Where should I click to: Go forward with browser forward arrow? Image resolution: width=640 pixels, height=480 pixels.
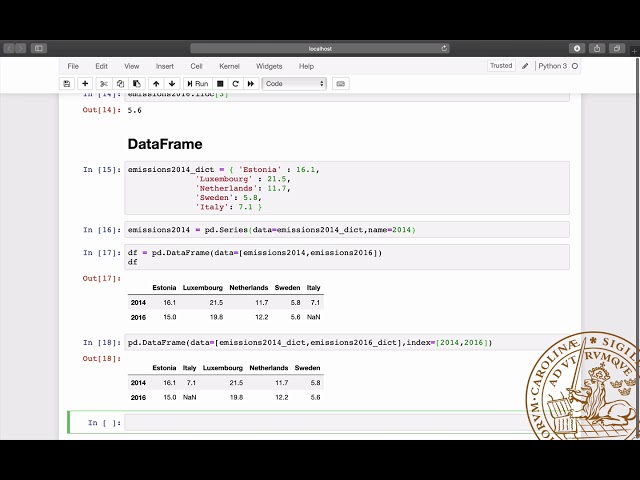coord(20,49)
